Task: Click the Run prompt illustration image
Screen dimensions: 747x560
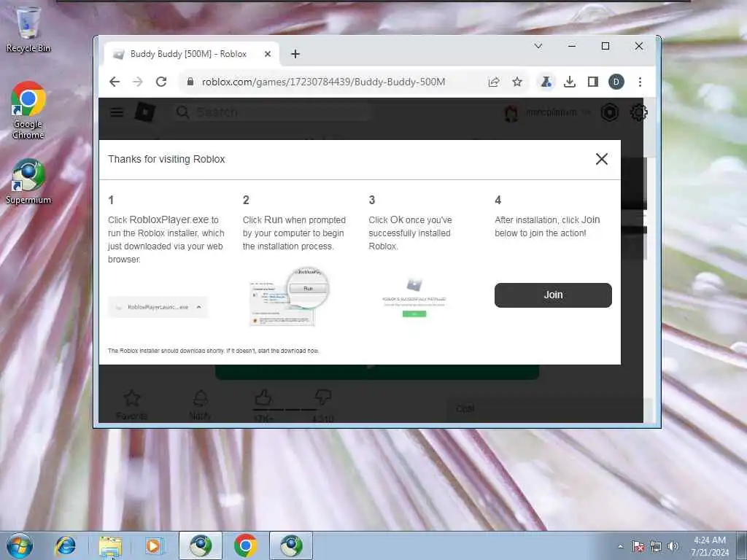Action: click(289, 296)
